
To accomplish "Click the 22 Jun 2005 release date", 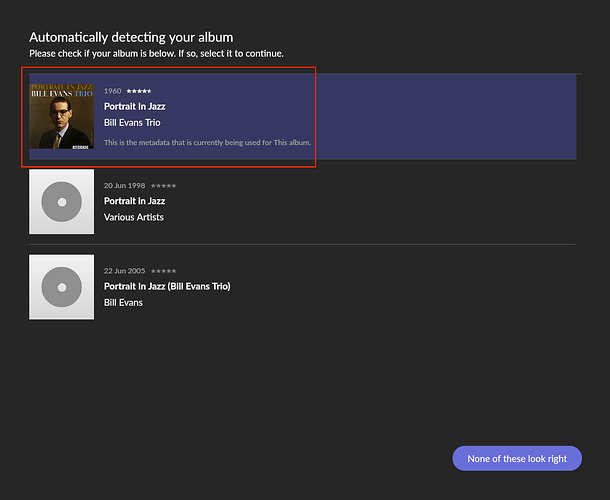I will (124, 271).
